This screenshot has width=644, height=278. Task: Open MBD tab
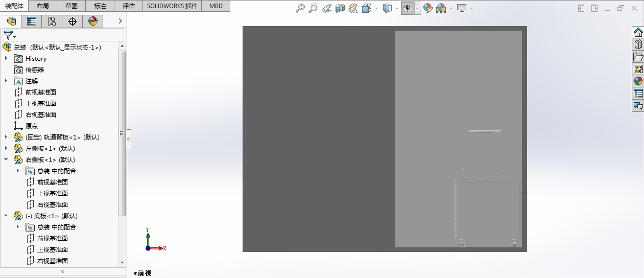(x=216, y=6)
